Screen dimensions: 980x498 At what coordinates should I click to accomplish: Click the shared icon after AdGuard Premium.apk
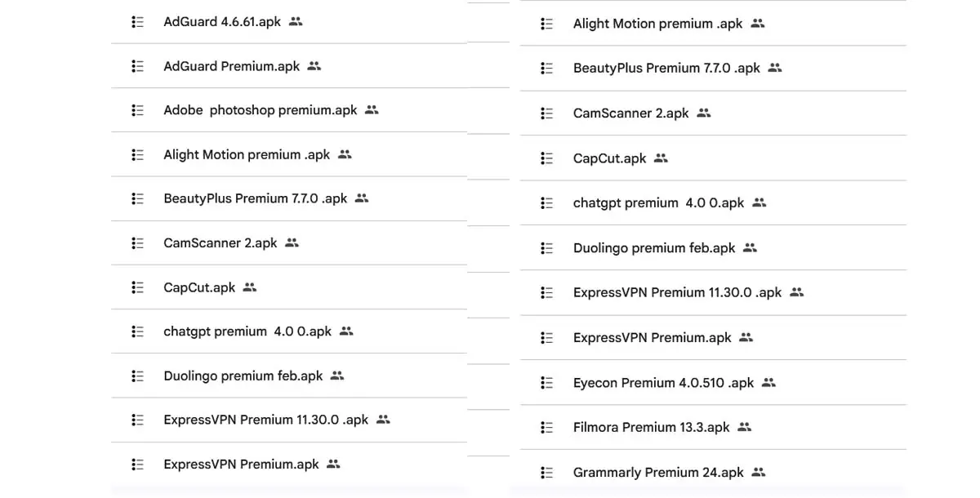(314, 66)
